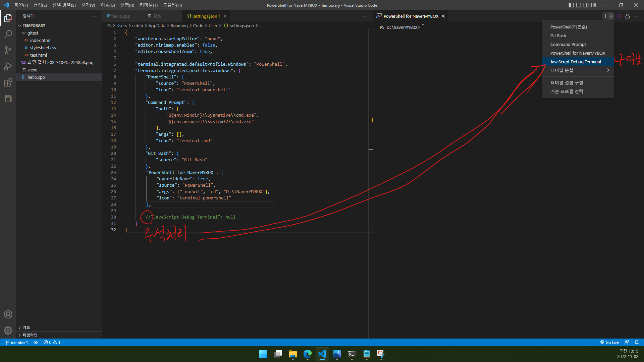Viewport: 644px width, 362px height.
Task: Click the Live Share icon in status bar
Action: pyautogui.click(x=628, y=342)
